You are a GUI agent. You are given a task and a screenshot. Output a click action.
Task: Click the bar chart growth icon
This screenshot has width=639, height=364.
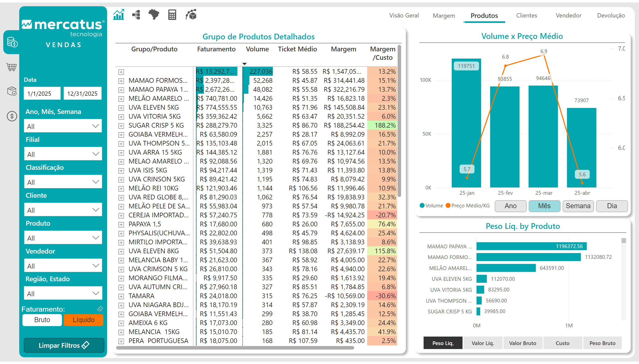click(118, 15)
